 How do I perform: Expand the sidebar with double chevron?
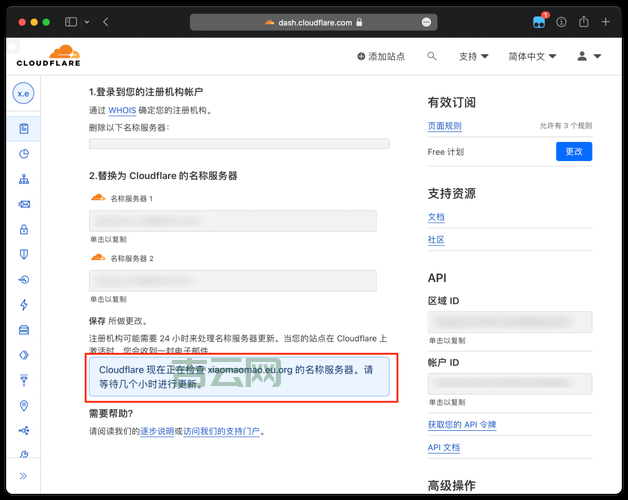point(24,476)
